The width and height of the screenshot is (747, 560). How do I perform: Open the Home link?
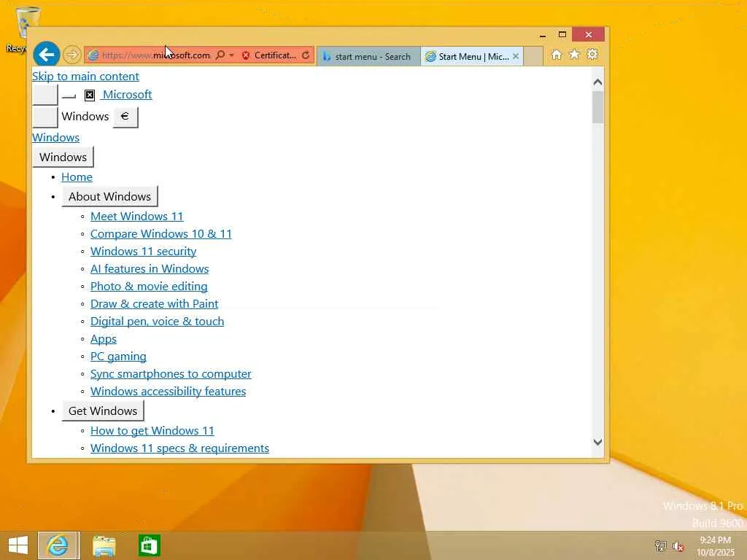tap(77, 177)
